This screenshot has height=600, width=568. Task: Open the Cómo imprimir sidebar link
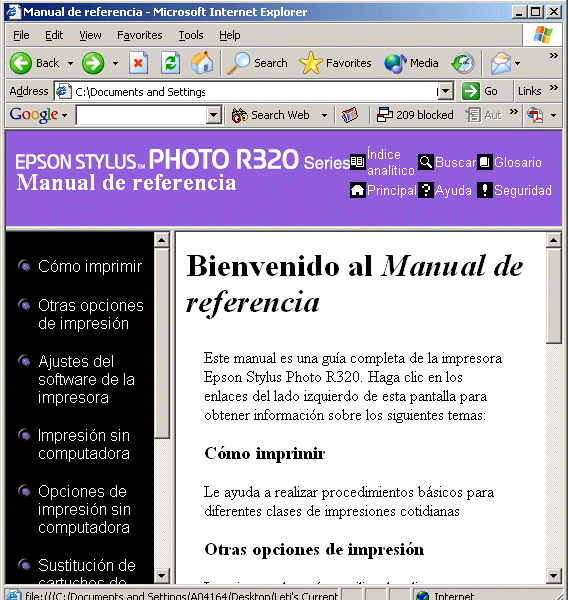[x=90, y=266]
